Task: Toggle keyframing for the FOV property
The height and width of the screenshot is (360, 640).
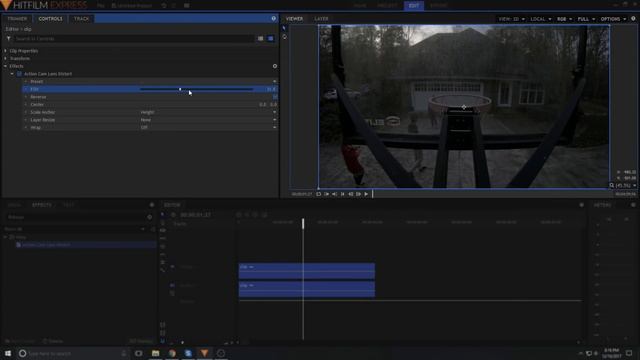Action: tap(26, 89)
